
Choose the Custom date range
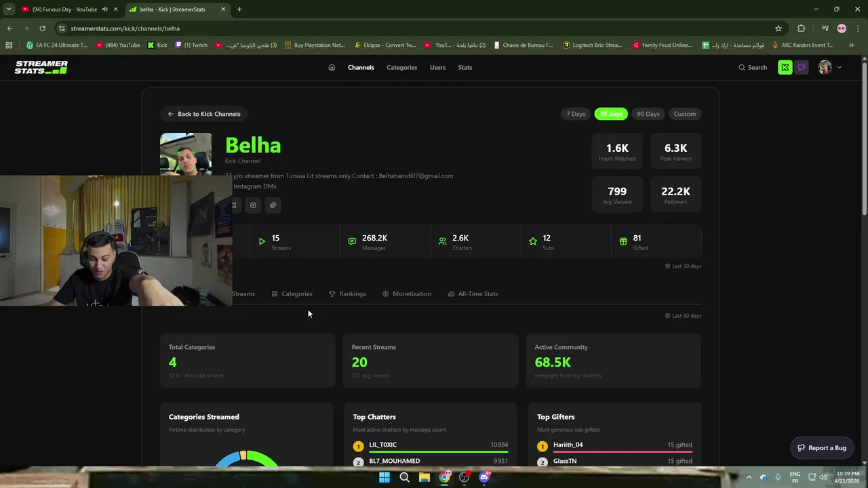pos(685,114)
